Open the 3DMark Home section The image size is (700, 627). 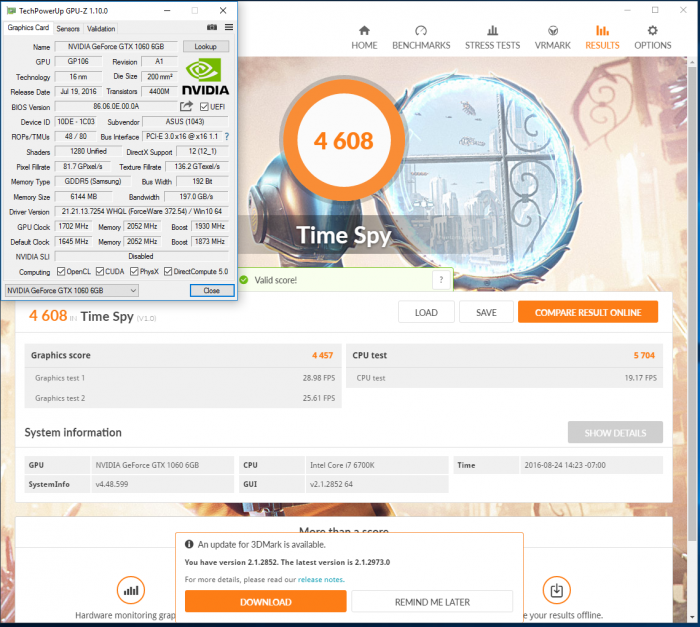pos(364,38)
